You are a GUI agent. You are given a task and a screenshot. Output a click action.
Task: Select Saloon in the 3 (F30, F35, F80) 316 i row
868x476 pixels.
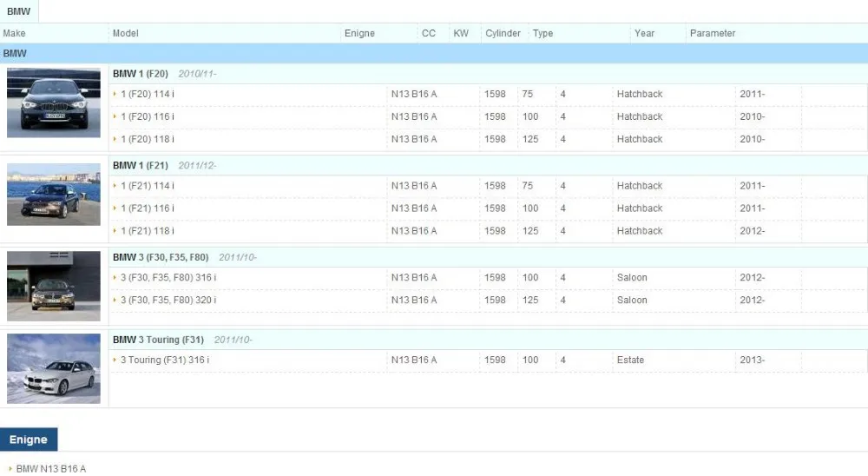[632, 278]
